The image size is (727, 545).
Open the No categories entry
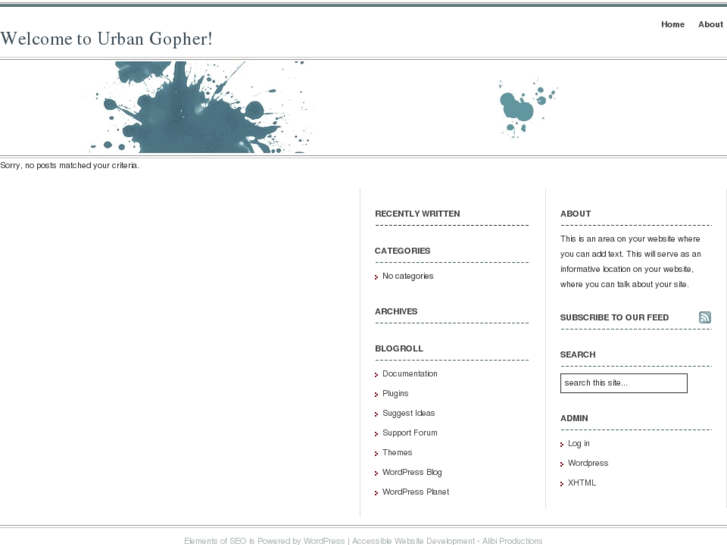coord(408,276)
